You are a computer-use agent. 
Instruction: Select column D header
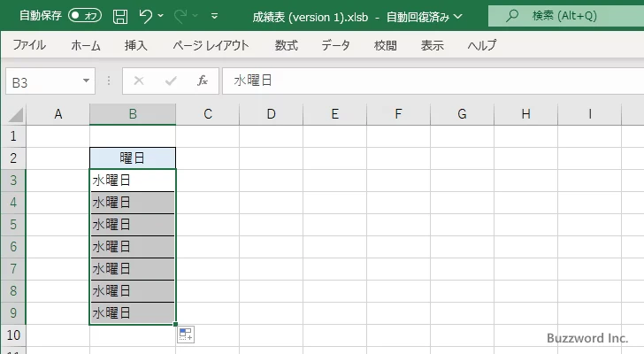click(x=271, y=114)
